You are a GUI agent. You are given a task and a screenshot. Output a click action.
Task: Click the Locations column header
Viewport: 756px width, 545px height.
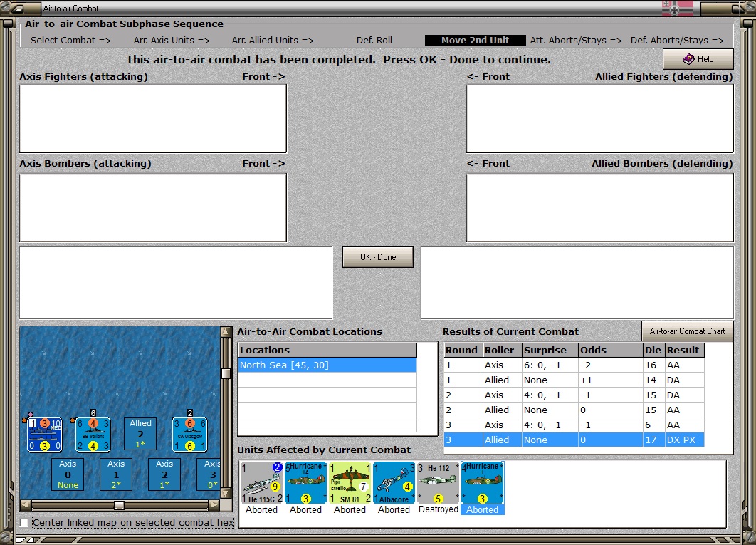coord(327,350)
